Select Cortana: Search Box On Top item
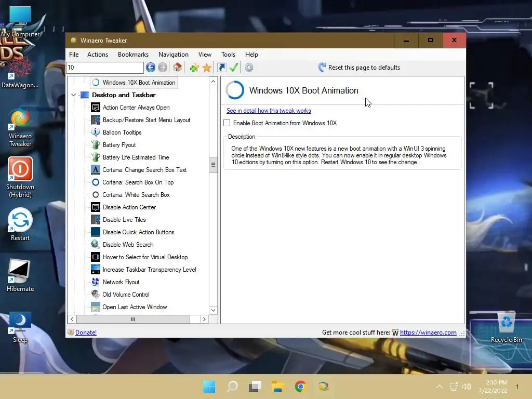The image size is (532, 399). pos(138,182)
